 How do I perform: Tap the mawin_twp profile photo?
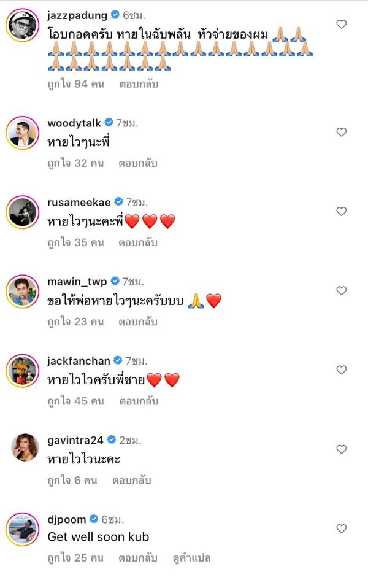pyautogui.click(x=23, y=291)
